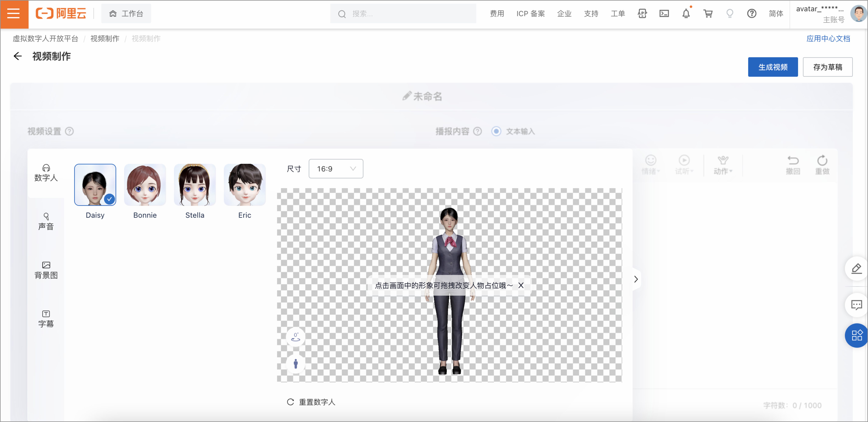Screen dimensions: 868x422
Task: Open the 工单 menu
Action: (618, 14)
